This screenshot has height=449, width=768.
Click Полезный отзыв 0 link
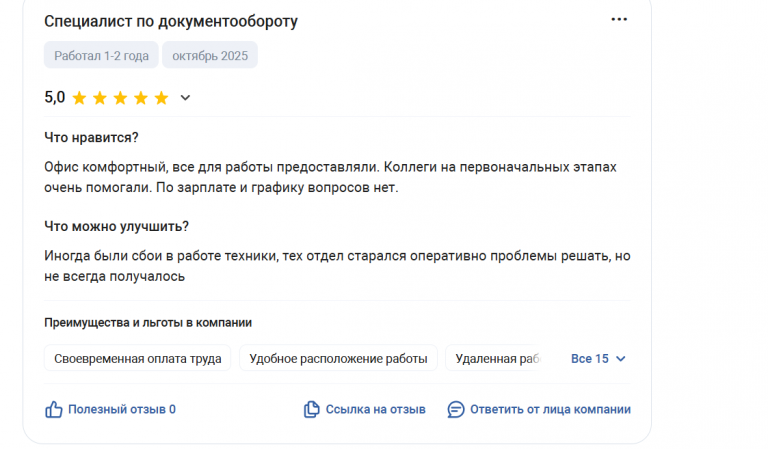[x=122, y=409]
